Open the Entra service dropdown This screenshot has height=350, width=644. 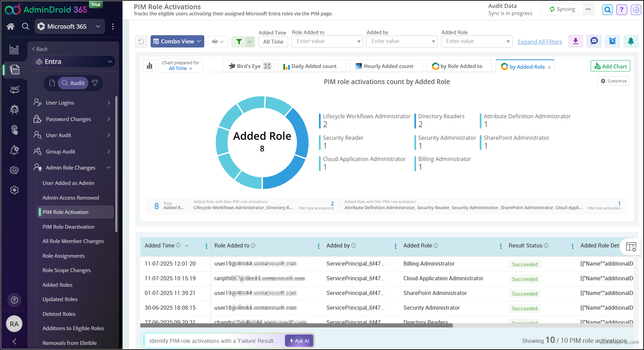click(x=74, y=62)
